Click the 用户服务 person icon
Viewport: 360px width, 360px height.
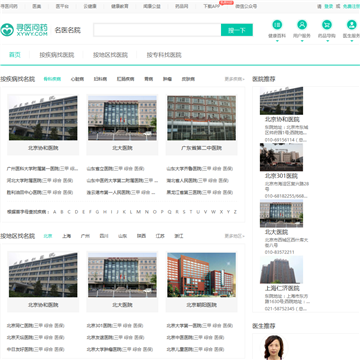(x=302, y=25)
